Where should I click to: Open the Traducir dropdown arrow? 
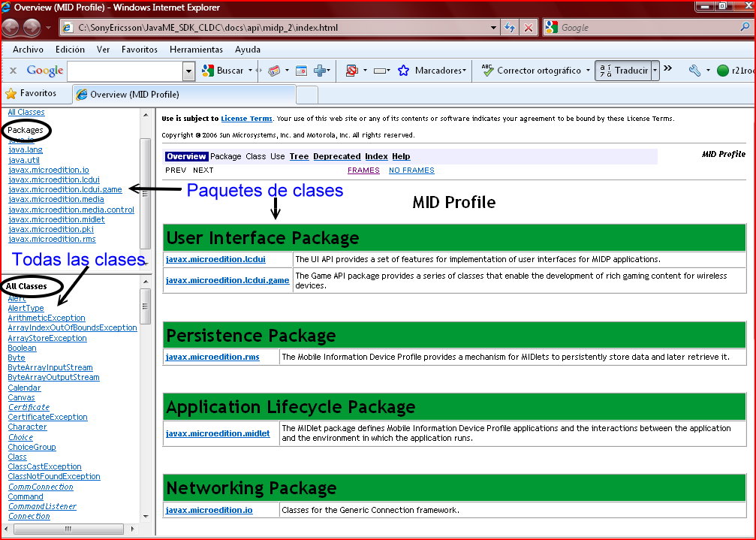click(655, 71)
